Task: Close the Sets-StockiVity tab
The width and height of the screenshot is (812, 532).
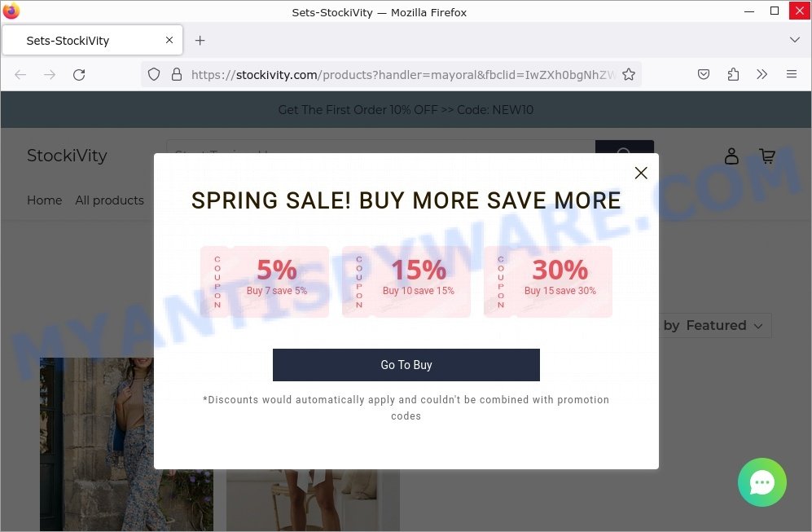Action: click(169, 40)
